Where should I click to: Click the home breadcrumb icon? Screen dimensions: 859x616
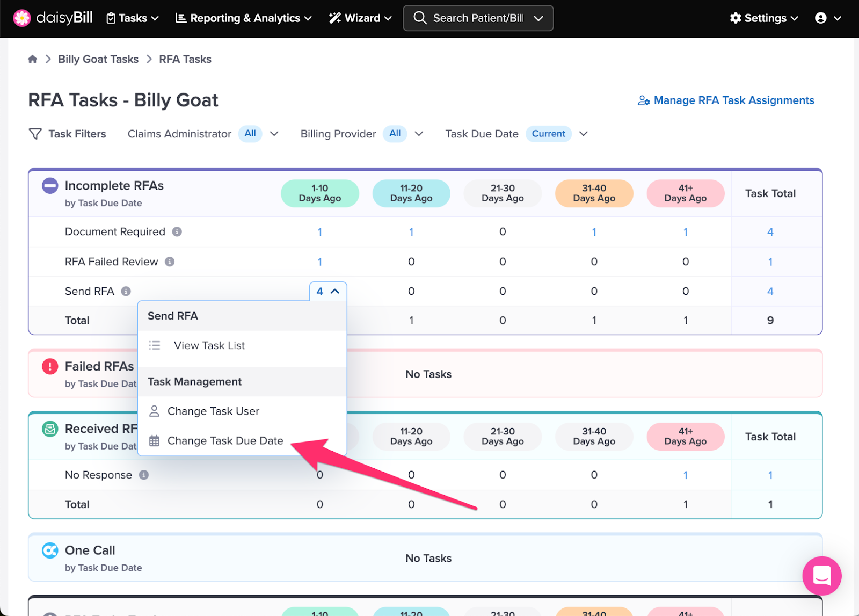pos(33,59)
